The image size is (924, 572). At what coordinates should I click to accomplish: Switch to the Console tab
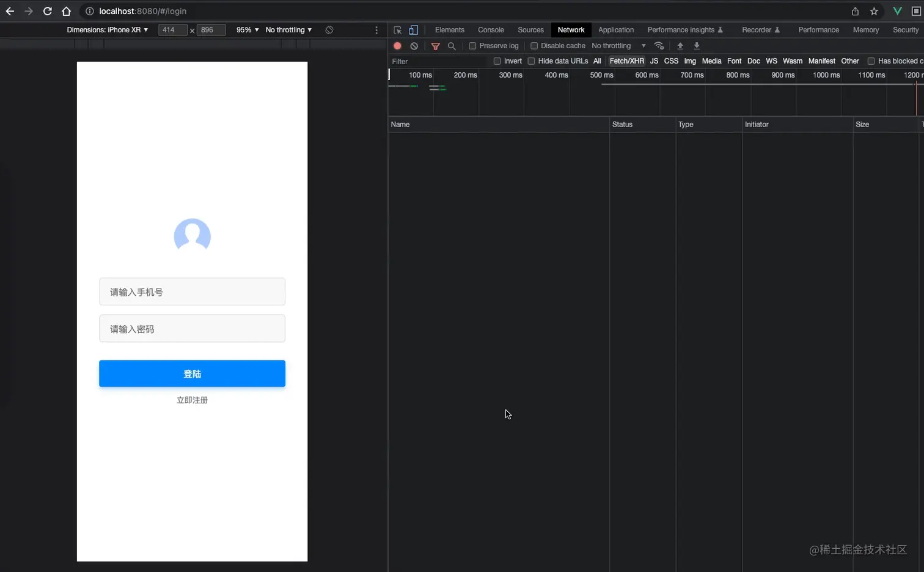point(491,30)
